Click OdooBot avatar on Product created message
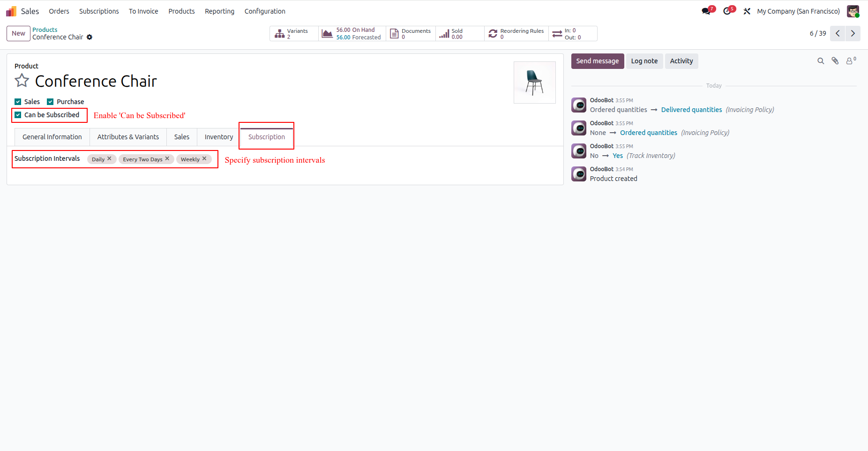Image resolution: width=868 pixels, height=451 pixels. [579, 174]
